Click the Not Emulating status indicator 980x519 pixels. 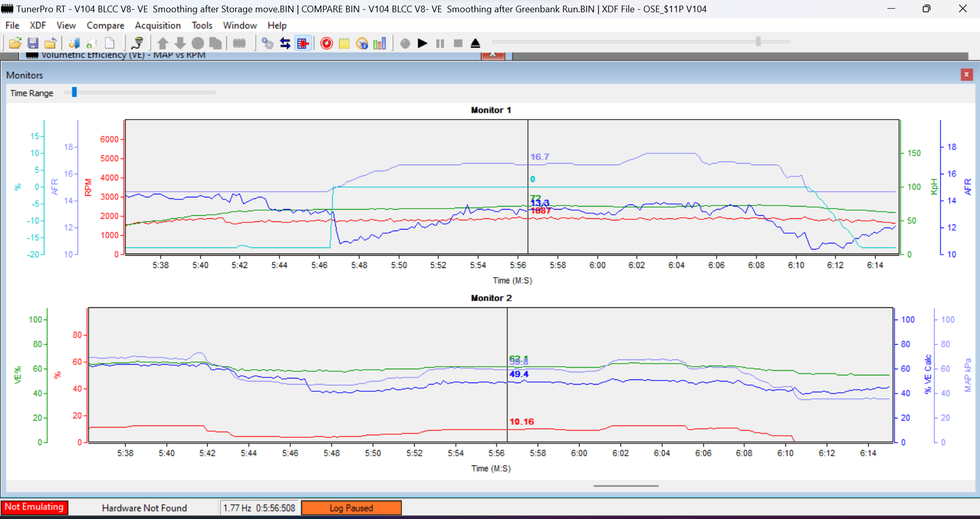34,507
